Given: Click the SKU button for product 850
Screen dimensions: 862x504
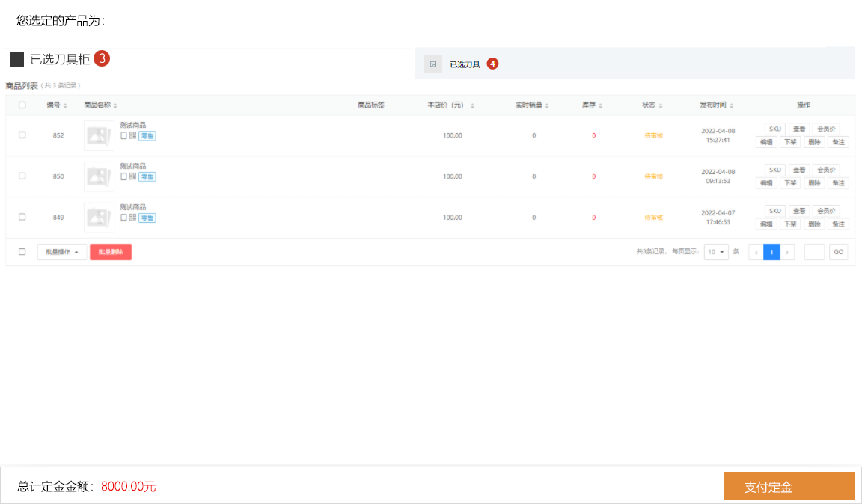Looking at the screenshot, I should point(775,170).
